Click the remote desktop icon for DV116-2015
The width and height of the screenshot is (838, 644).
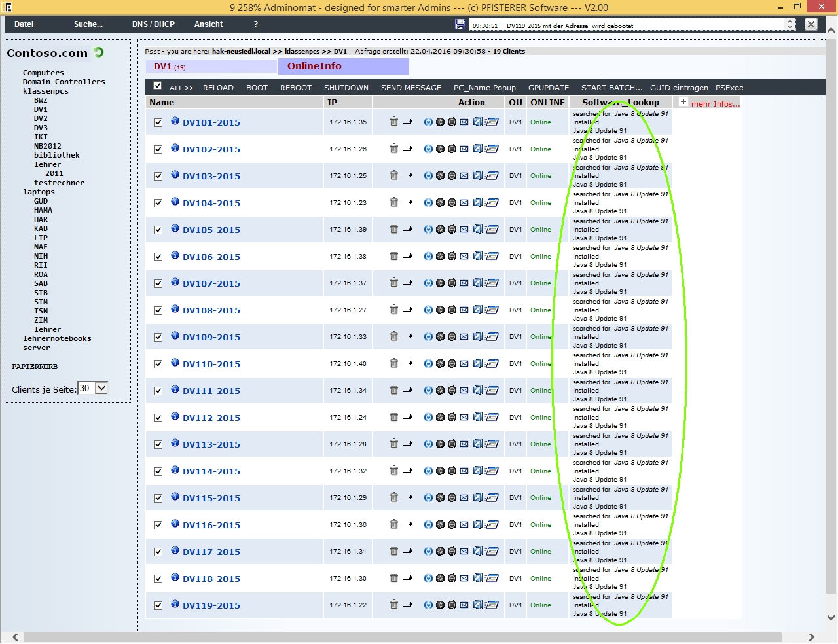tap(478, 525)
